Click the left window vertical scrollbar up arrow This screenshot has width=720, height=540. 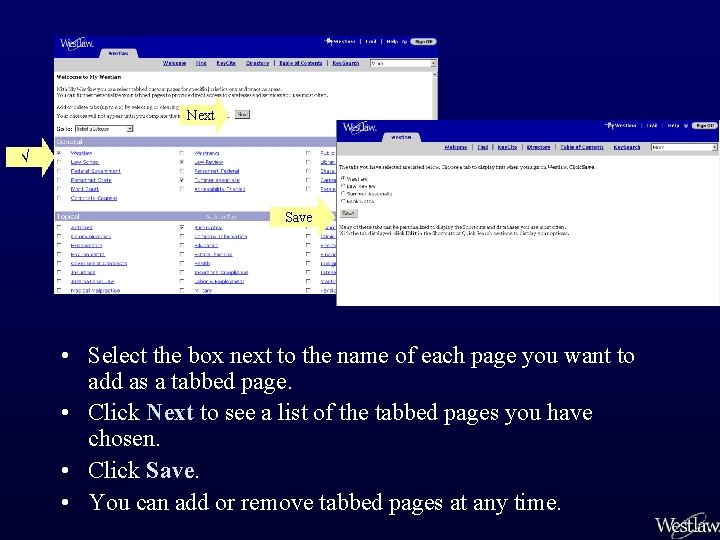[435, 74]
